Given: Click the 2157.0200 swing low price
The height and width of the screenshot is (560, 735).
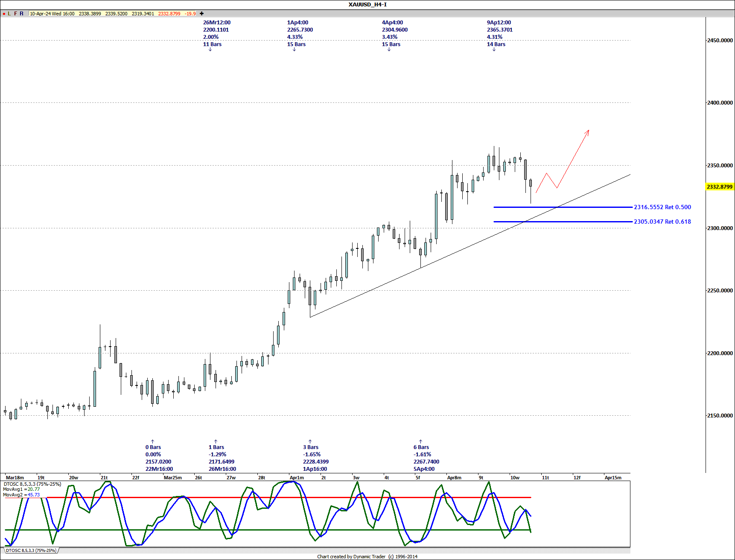Looking at the screenshot, I should [x=158, y=462].
